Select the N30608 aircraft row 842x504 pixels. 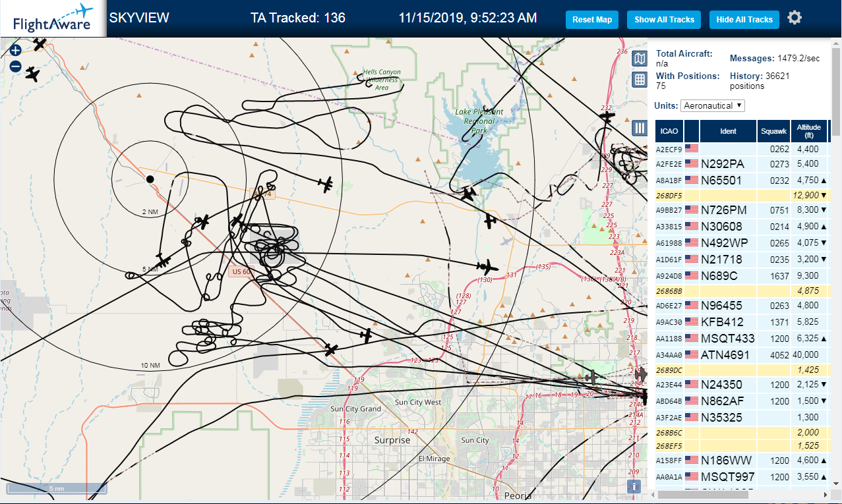pyautogui.click(x=742, y=227)
